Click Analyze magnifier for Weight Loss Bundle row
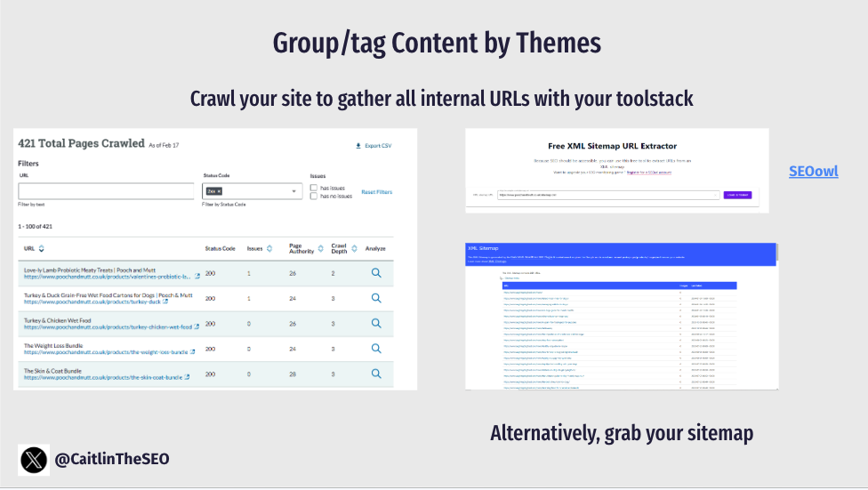The image size is (868, 490). (x=376, y=349)
